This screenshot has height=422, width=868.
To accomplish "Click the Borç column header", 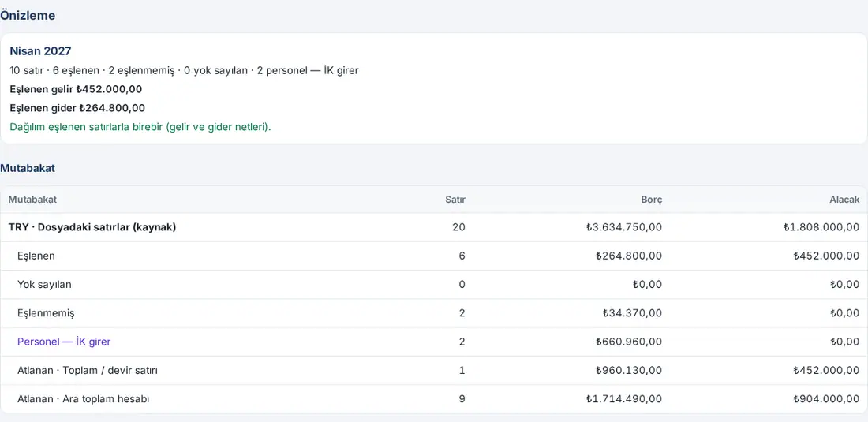I will [x=652, y=200].
